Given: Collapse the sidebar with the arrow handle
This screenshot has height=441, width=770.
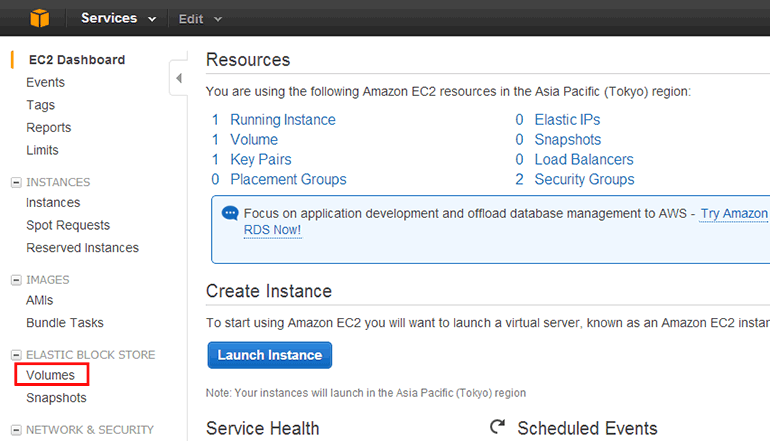Looking at the screenshot, I should pyautogui.click(x=178, y=78).
